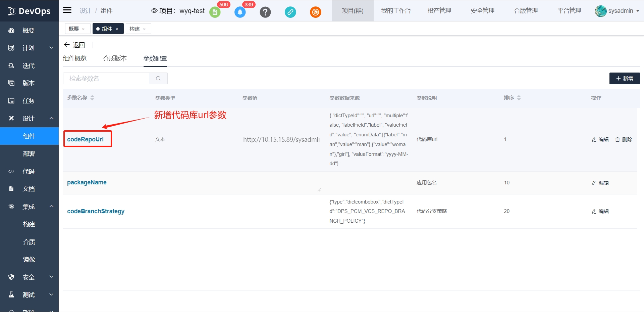
Task: Open the help question mark icon
Action: 265,12
